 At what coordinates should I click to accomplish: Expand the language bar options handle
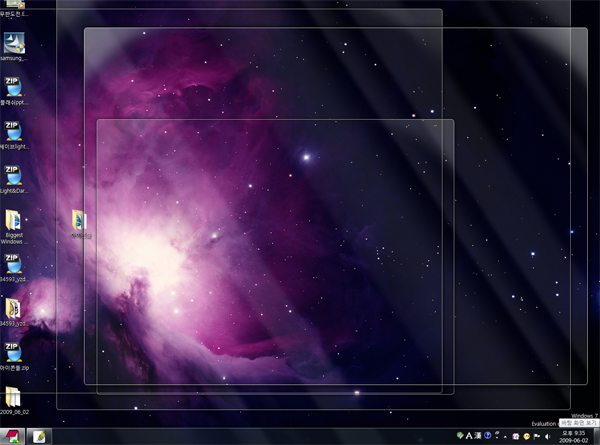point(496,437)
